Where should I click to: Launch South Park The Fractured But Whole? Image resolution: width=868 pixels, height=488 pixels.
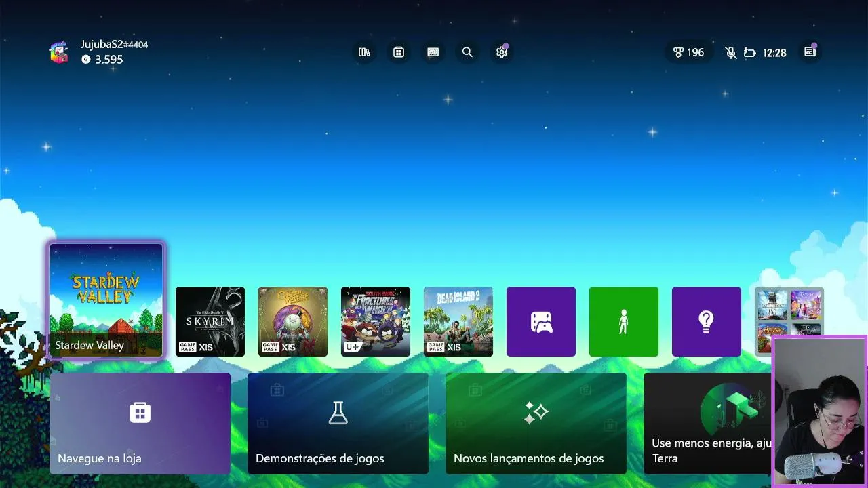tap(376, 321)
